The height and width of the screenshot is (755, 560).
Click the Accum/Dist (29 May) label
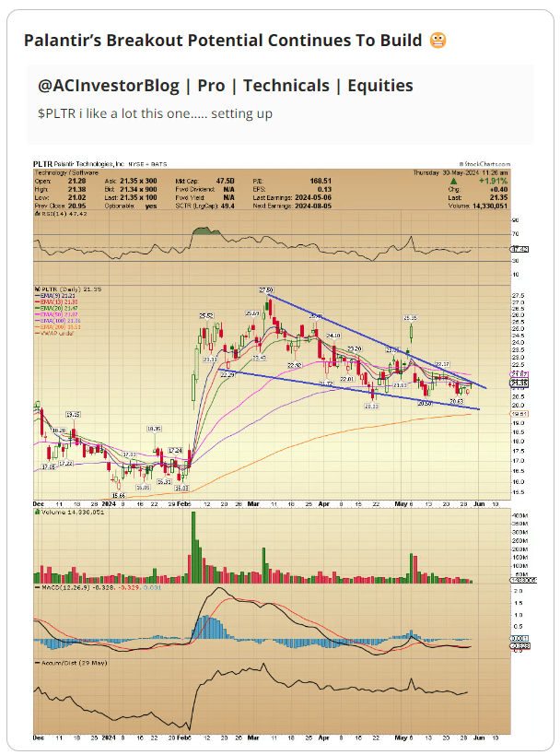[x=71, y=663]
